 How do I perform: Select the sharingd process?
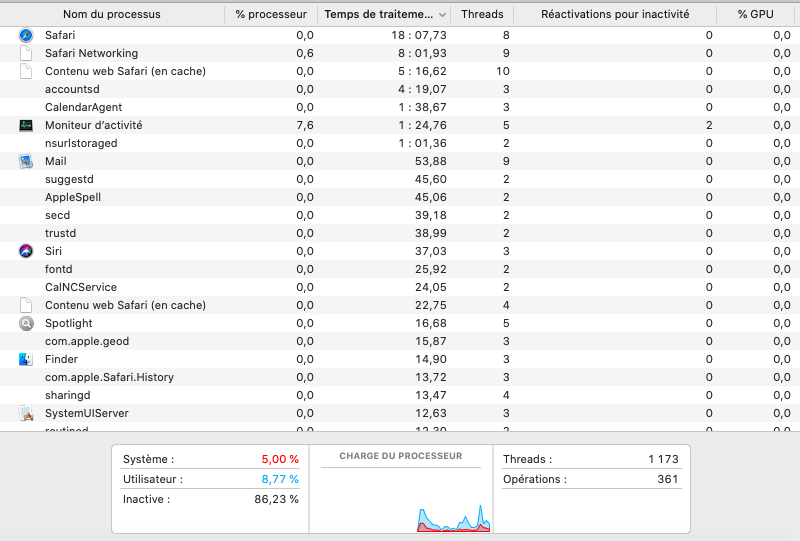[x=68, y=395]
